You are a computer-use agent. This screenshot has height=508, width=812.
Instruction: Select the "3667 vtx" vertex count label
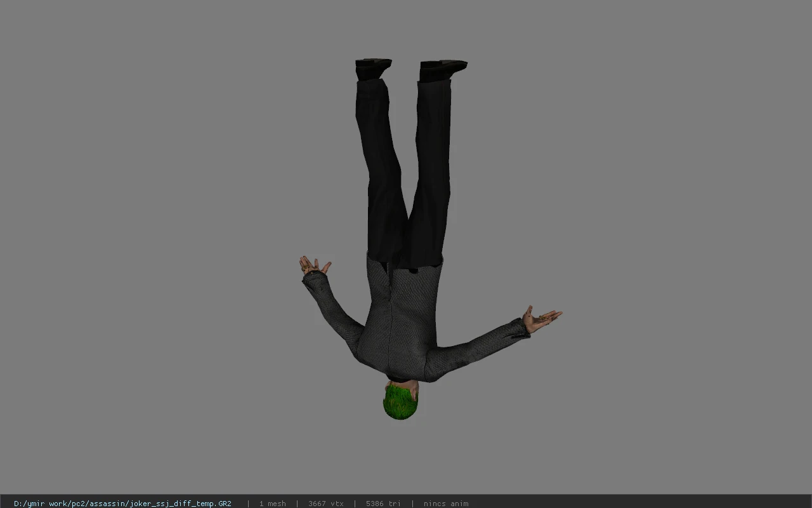tap(325, 504)
